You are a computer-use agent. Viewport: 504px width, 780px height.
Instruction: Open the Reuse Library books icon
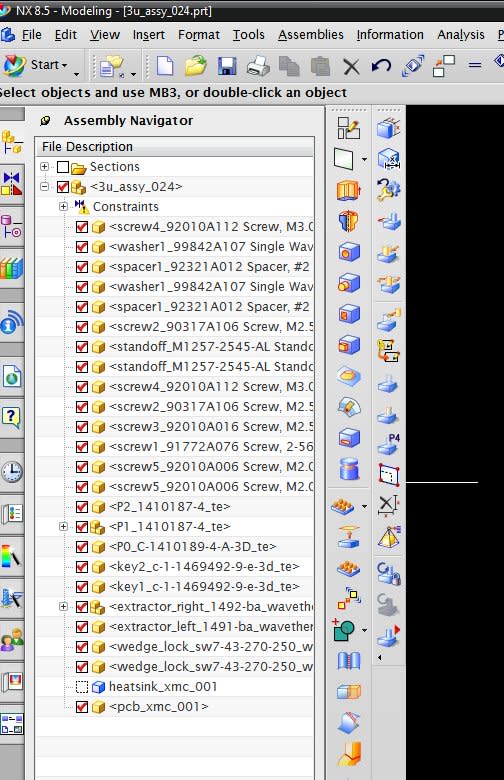11,269
